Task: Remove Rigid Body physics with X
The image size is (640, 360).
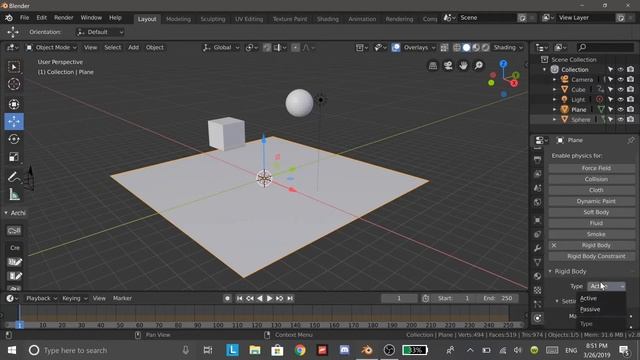Action: [x=554, y=245]
